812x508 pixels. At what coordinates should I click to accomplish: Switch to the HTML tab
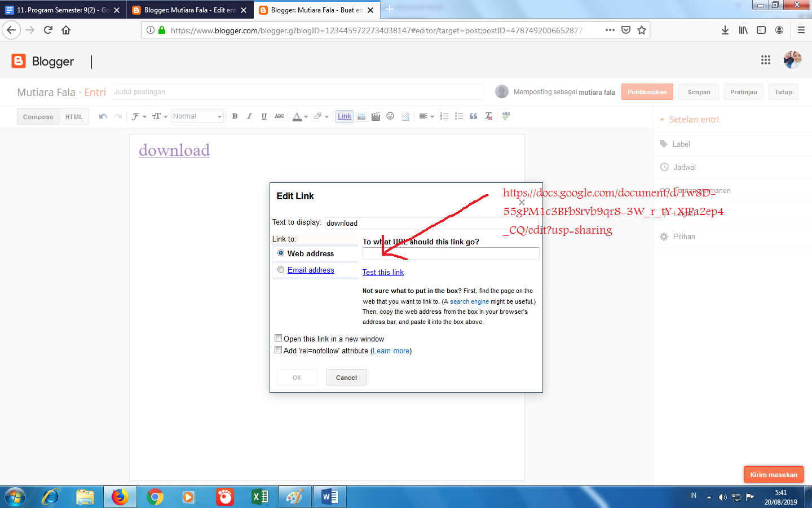[x=74, y=116]
